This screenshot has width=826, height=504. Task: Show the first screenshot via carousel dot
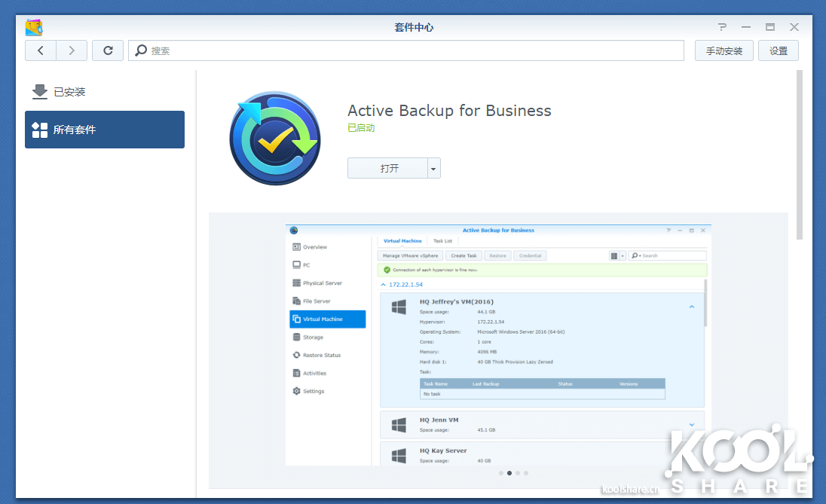click(500, 473)
